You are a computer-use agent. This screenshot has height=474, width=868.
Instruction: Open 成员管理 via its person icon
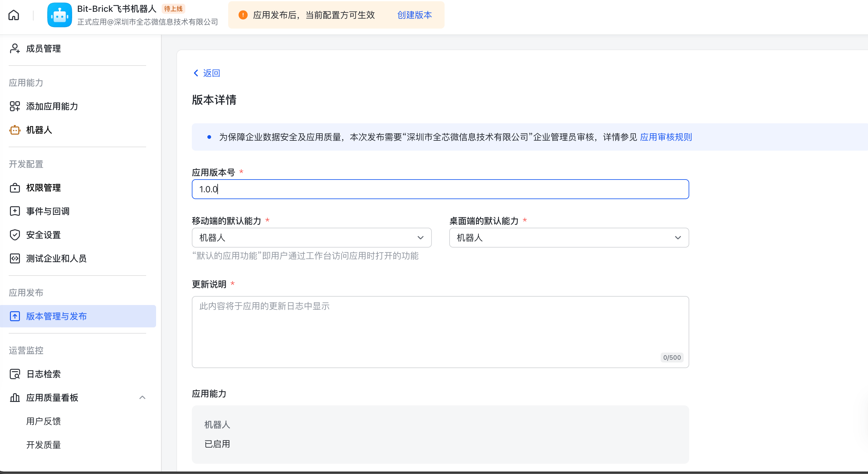[15, 48]
